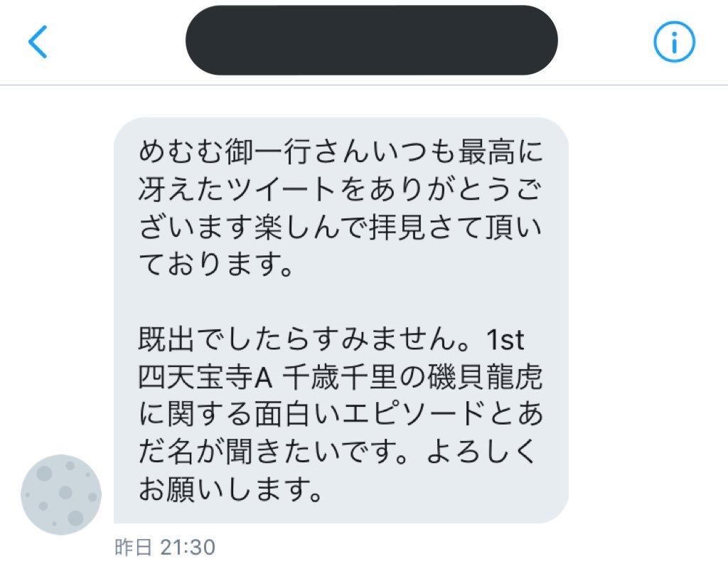The image size is (728, 574).
Task: Open conversation info via the circled i icon
Action: tap(674, 42)
